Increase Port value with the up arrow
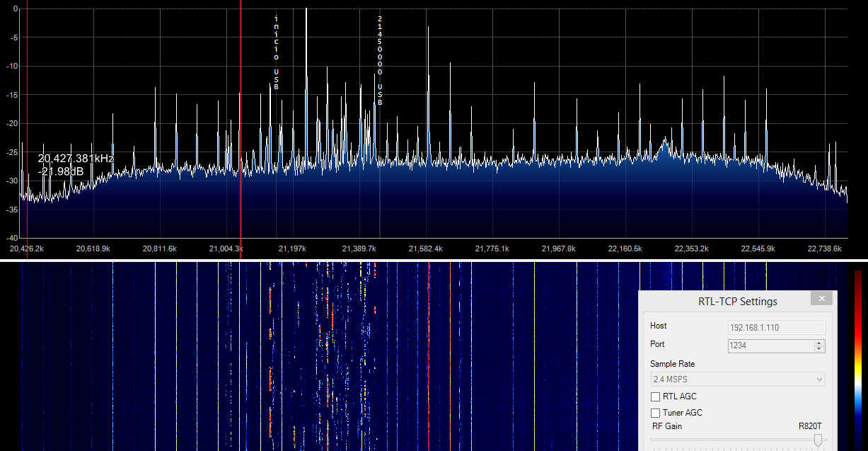 click(819, 343)
